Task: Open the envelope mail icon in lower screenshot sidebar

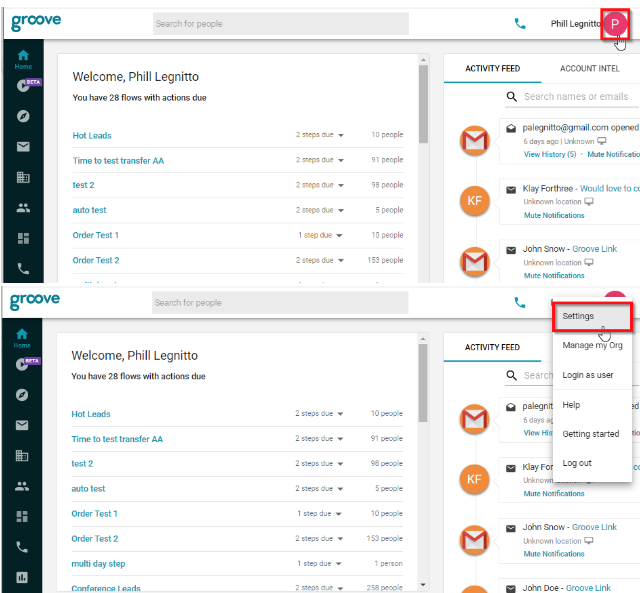Action: [x=22, y=425]
